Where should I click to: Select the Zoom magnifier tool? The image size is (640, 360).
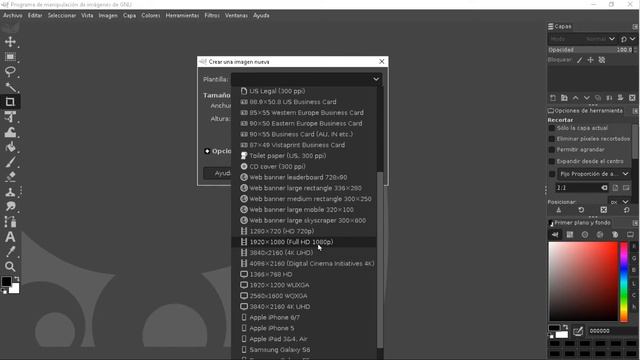(x=10, y=267)
